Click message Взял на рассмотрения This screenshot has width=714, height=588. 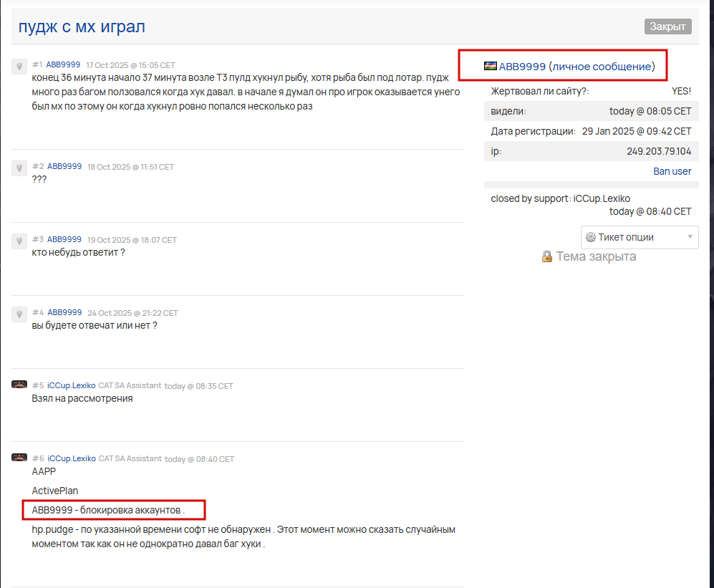[82, 398]
